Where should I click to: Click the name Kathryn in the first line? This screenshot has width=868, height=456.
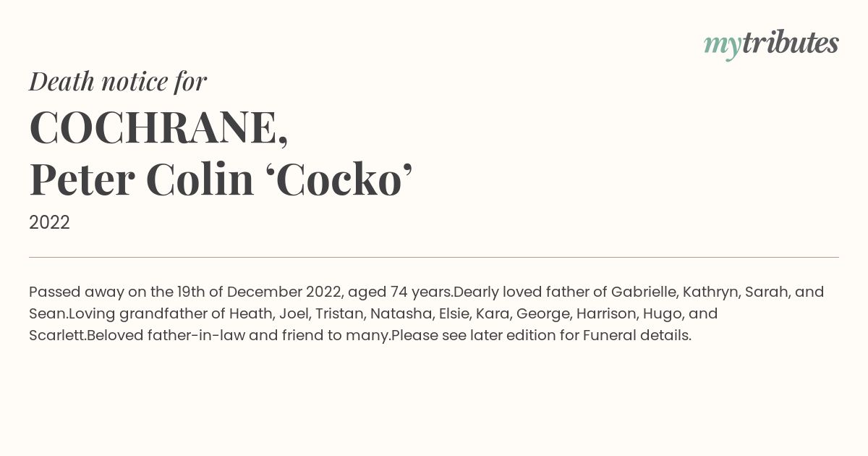click(711, 292)
